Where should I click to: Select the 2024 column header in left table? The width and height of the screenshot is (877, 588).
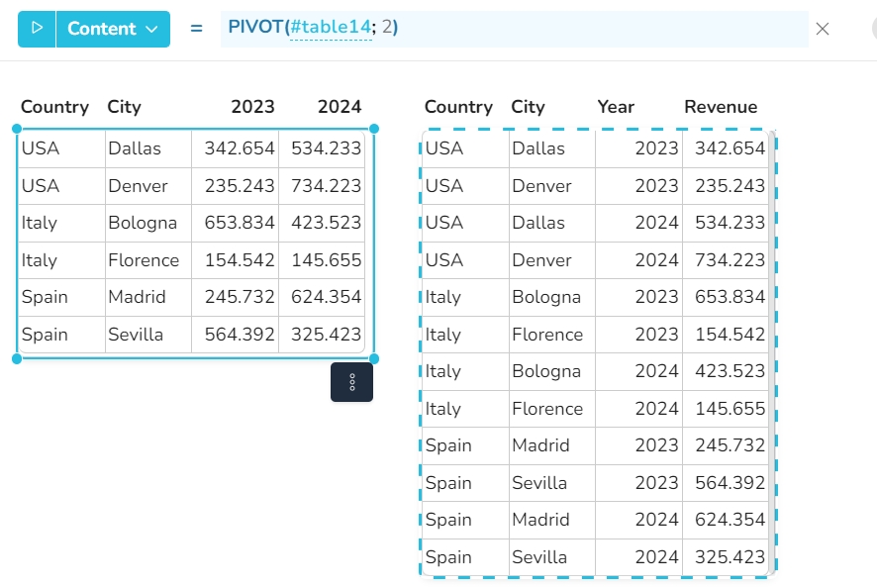click(340, 107)
